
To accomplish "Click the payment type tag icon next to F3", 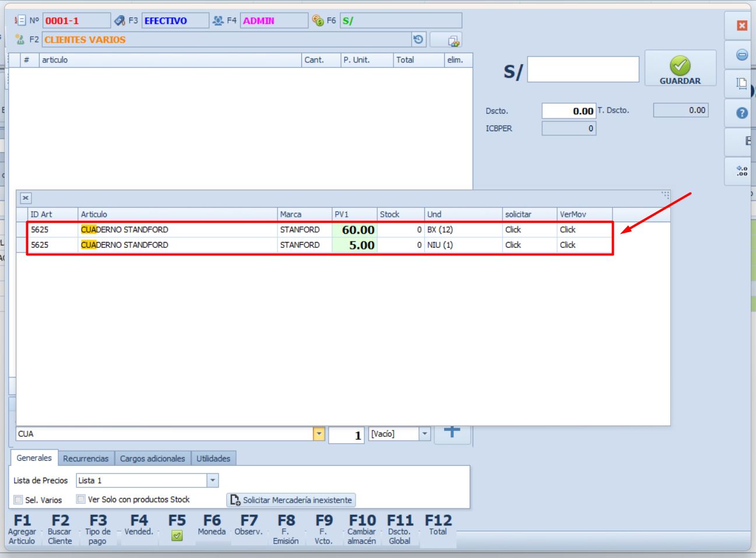I will (x=119, y=20).
